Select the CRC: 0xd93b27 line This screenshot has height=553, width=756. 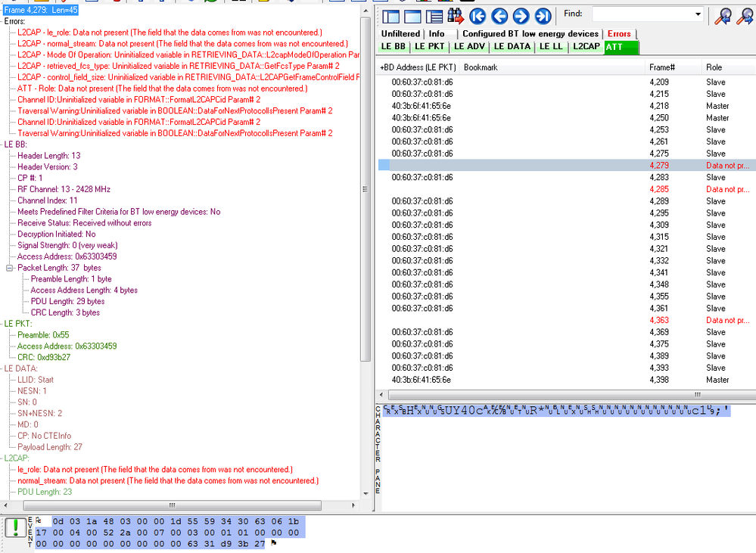(x=44, y=357)
